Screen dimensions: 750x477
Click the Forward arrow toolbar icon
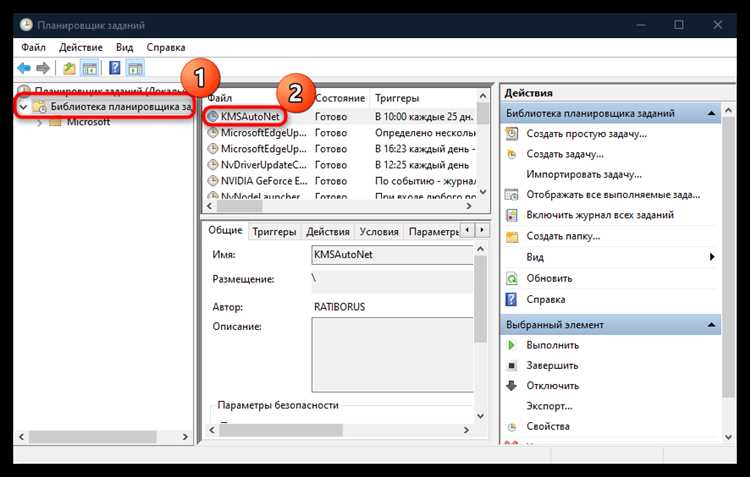(x=43, y=68)
